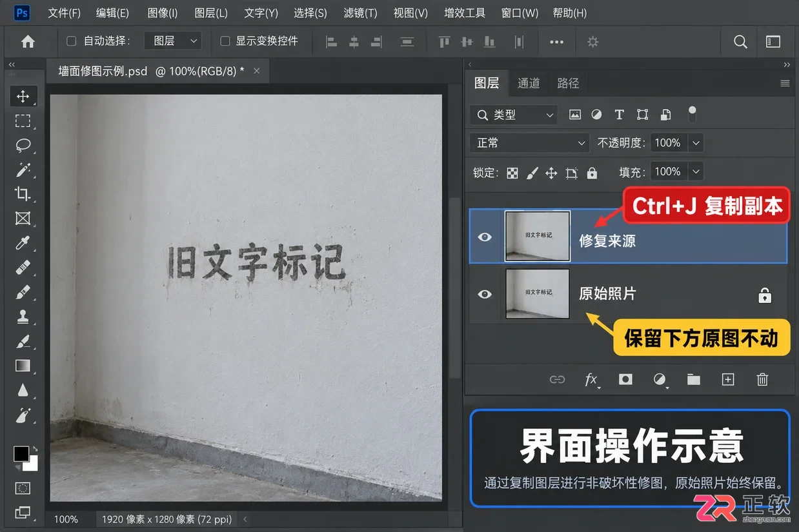Open the search magnifier icon
Image resolution: width=799 pixels, height=532 pixels.
740,42
